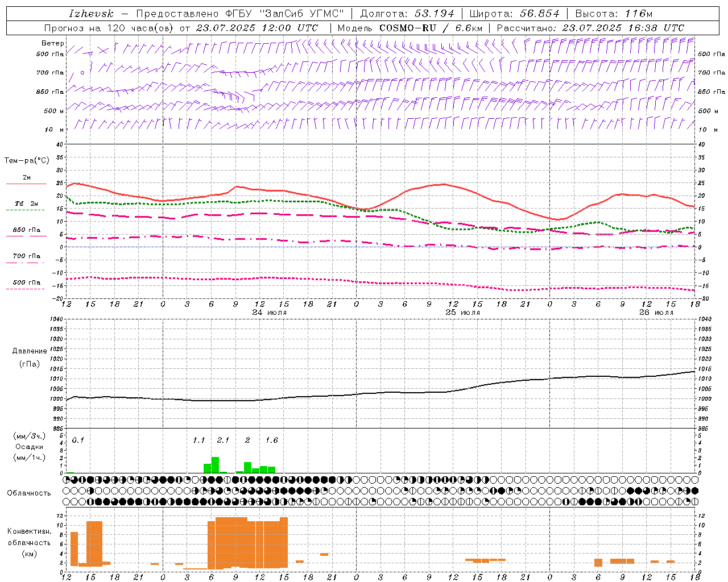Click the tallest green precipitation bar
Viewport: 728px width, 582px height.
pos(215,465)
